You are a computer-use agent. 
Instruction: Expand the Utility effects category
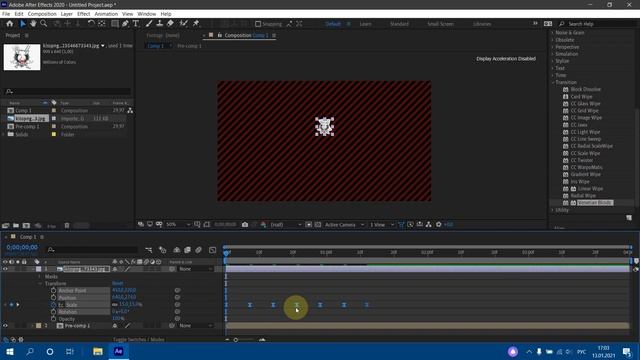click(553, 210)
